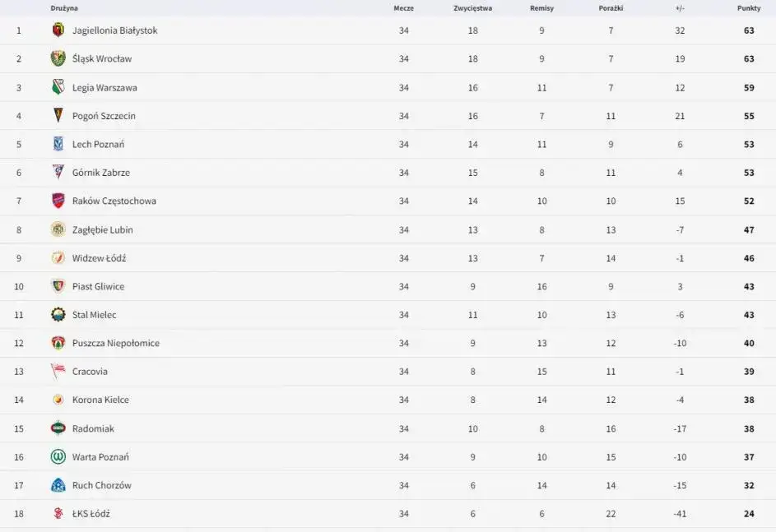Screen dimensions: 776x532
Task: Click the Raków Częstochowa club crest
Action: pyautogui.click(x=58, y=201)
